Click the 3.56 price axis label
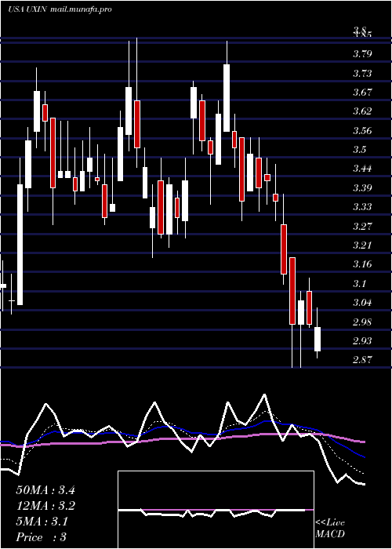 point(362,131)
